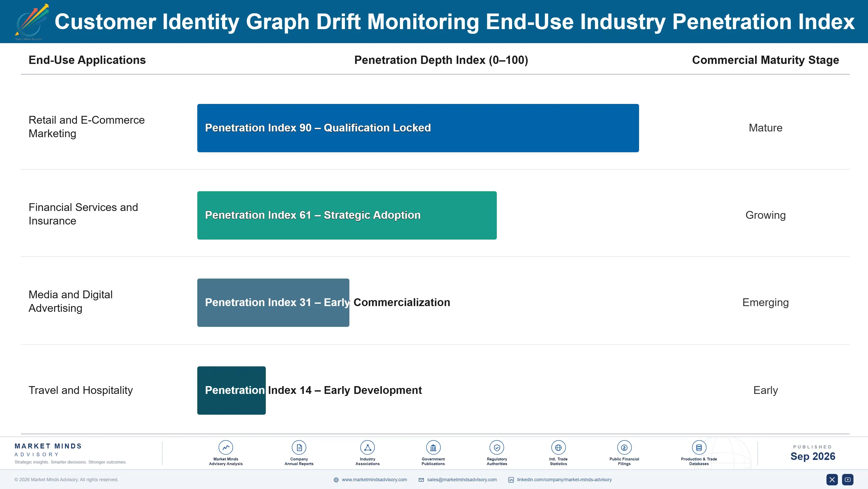Select the Penetration Index 90 blue bar
Viewport: 868px width, 489px height.
[x=418, y=128]
